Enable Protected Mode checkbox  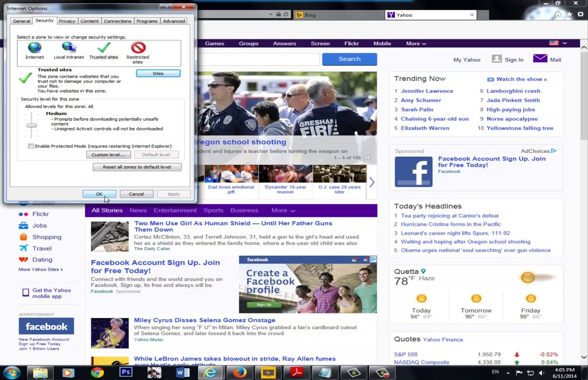pyautogui.click(x=31, y=146)
